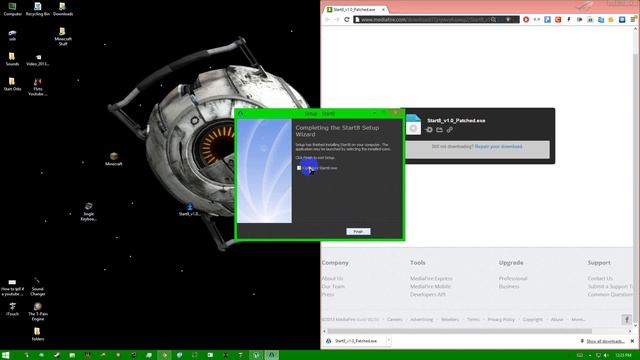Screen dimensions: 640x360
Task: Click the Facebook icon in the MediaFire footer
Action: coord(627,319)
